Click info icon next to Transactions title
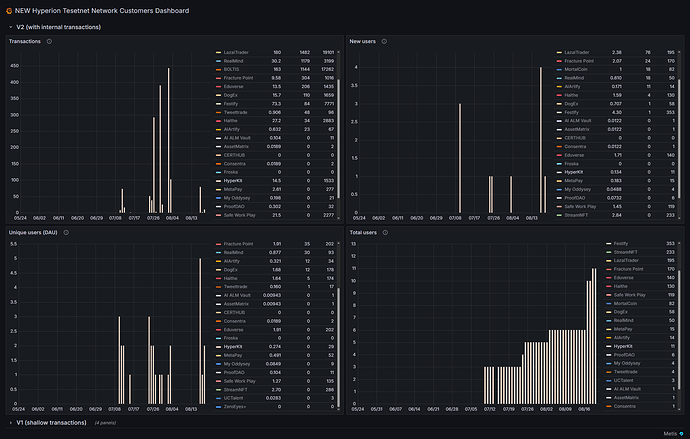This screenshot has height=439, width=690. [50, 41]
